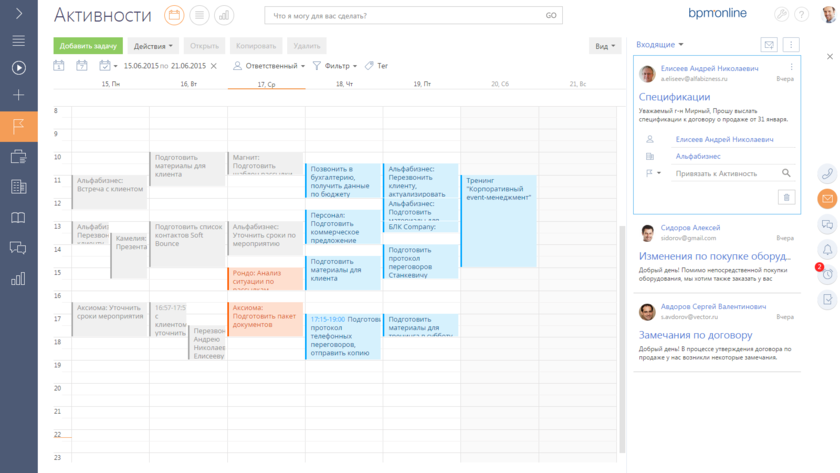
Task: Switch to the list view icon
Action: click(199, 16)
